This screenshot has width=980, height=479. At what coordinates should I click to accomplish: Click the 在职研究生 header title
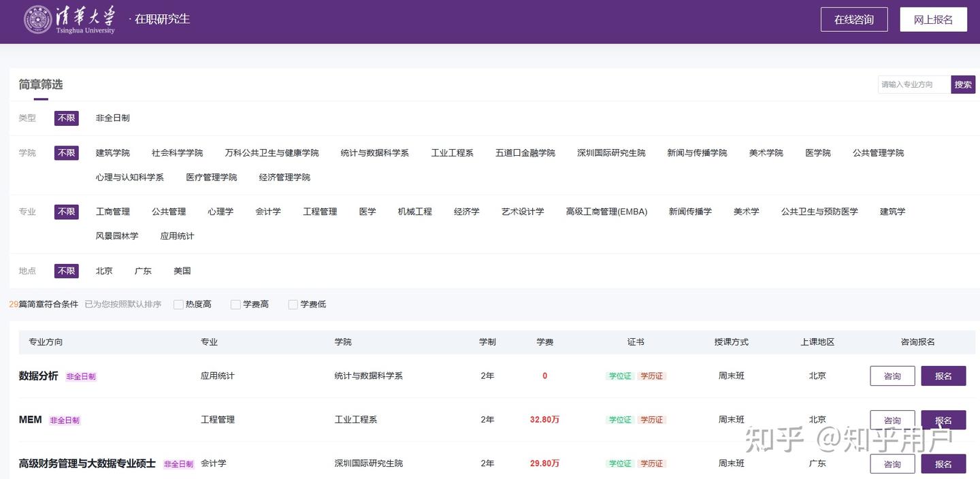point(162,19)
